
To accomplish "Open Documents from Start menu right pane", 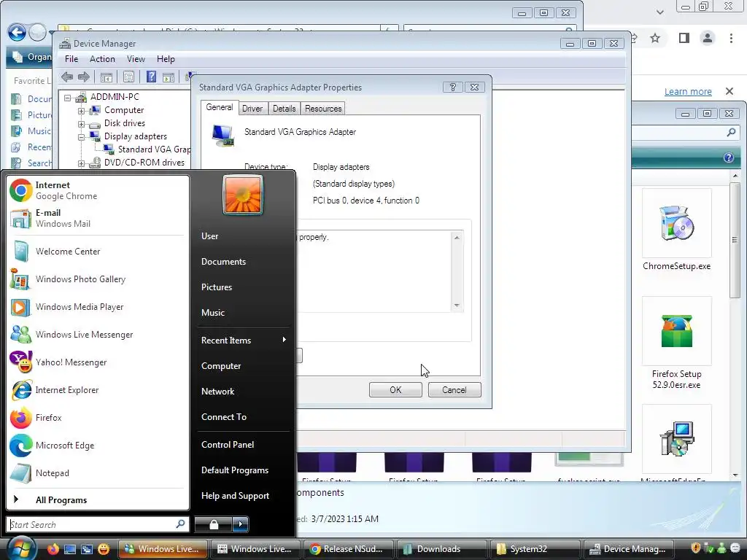I will (223, 262).
